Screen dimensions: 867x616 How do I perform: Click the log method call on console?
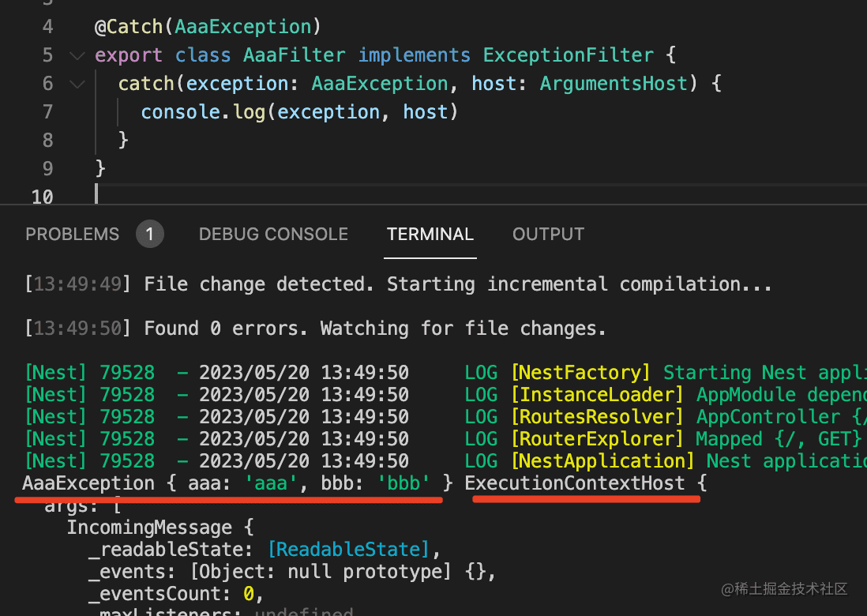click(249, 112)
